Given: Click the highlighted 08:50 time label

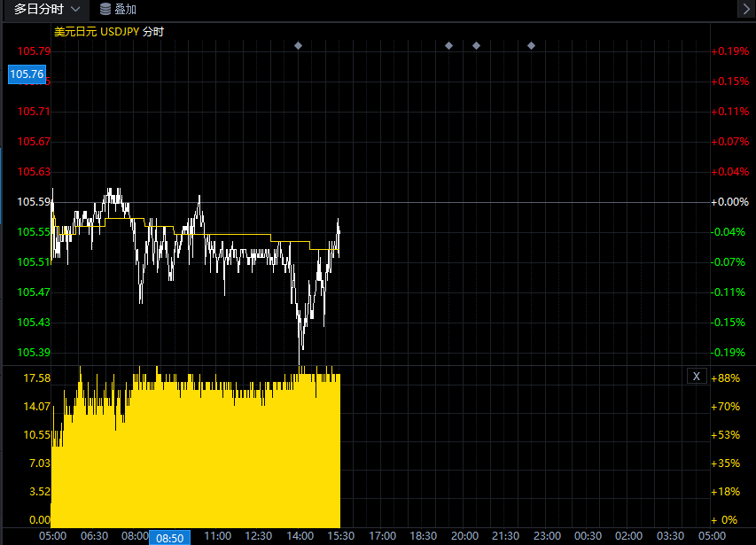Looking at the screenshot, I should tap(169, 537).
